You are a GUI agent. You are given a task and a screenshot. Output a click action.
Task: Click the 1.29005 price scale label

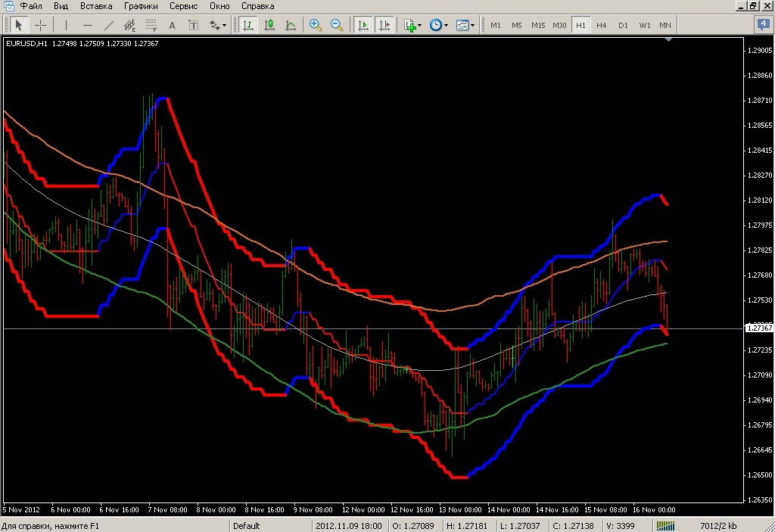tap(760, 51)
